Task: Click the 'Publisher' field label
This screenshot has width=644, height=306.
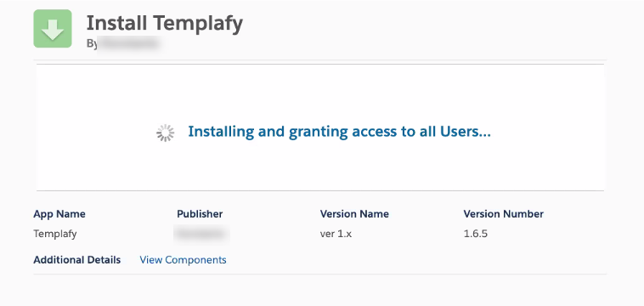Action: (200, 214)
